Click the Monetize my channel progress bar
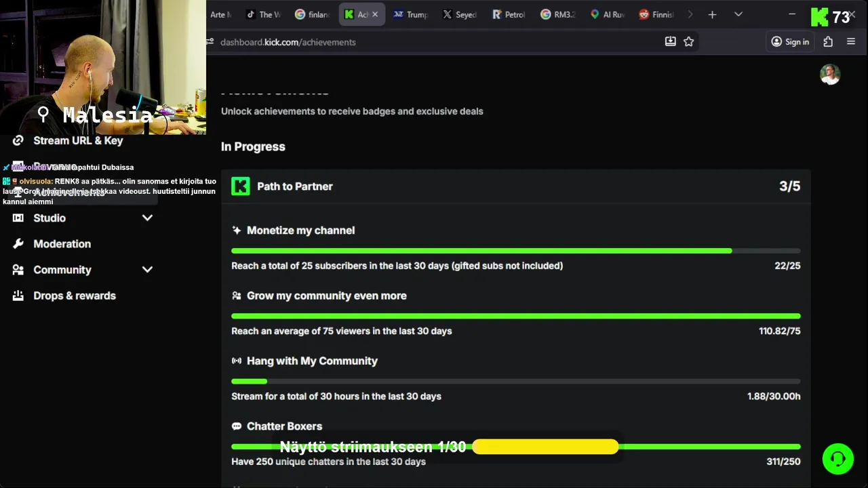The image size is (868, 488). point(516,251)
